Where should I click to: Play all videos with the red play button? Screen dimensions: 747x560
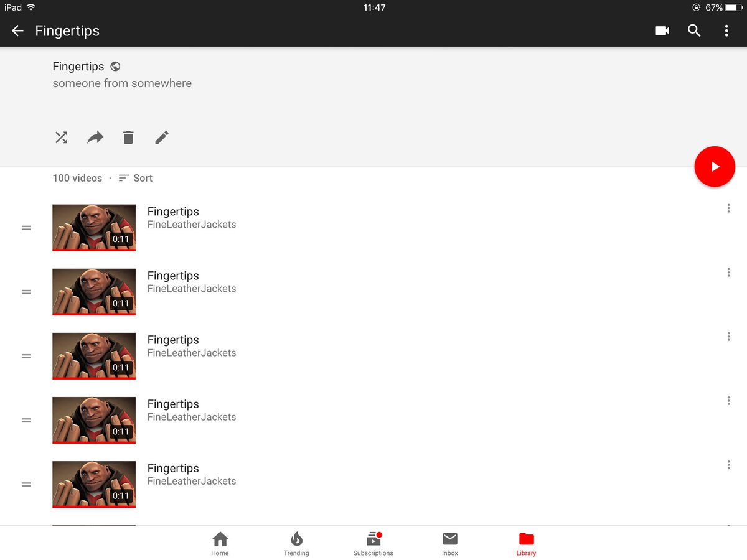pos(715,167)
